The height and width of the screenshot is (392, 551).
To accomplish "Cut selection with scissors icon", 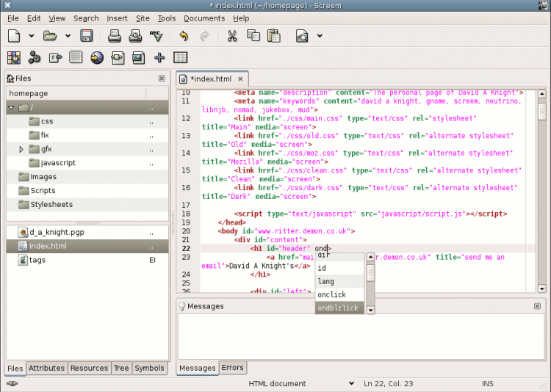I will click(232, 35).
